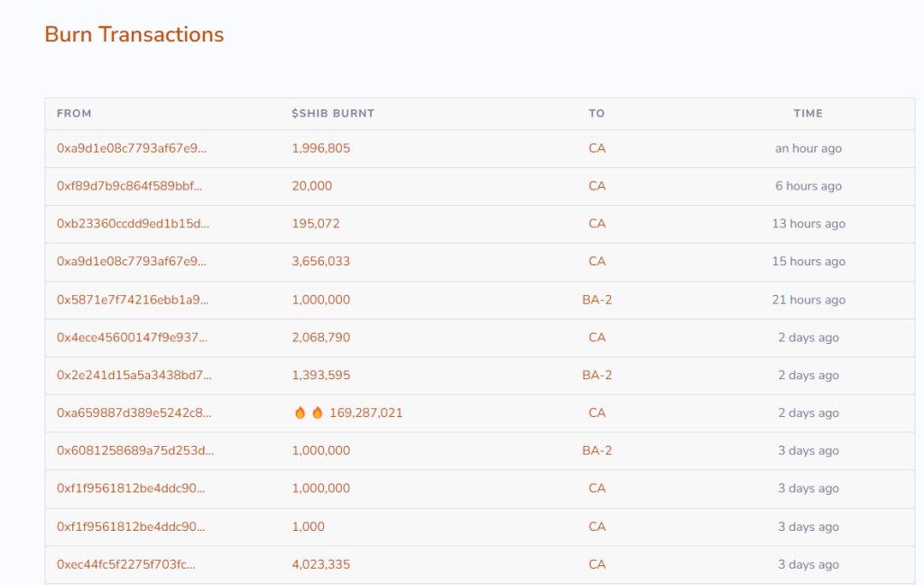Open sender address 0x6081258689a75d253d
Viewport: 924px width, 585px height.
(x=135, y=450)
